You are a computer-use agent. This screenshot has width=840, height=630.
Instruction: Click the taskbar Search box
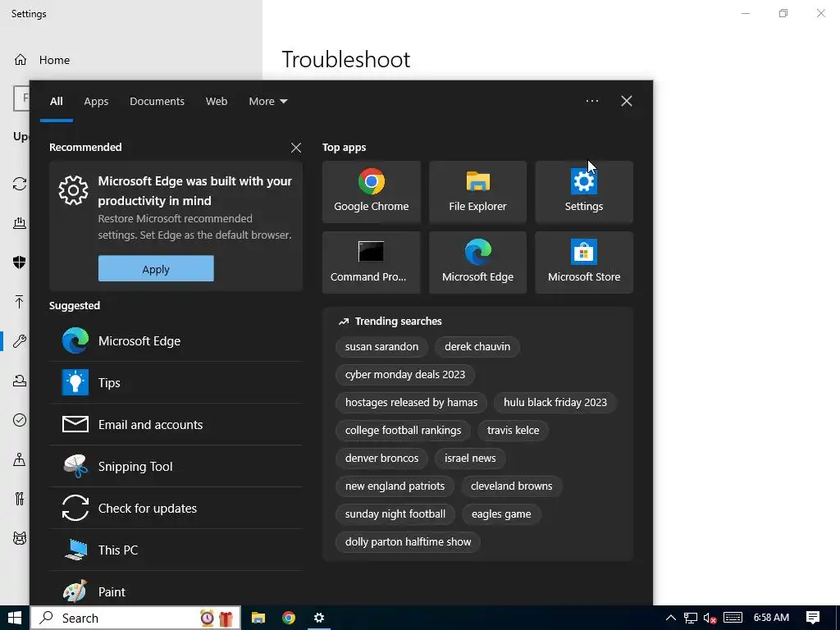[x=135, y=618]
